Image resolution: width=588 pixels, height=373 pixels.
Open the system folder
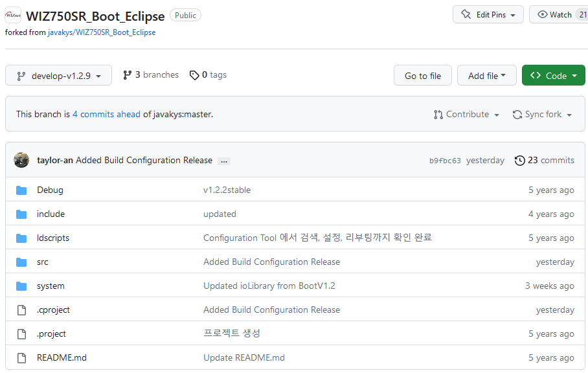(51, 286)
